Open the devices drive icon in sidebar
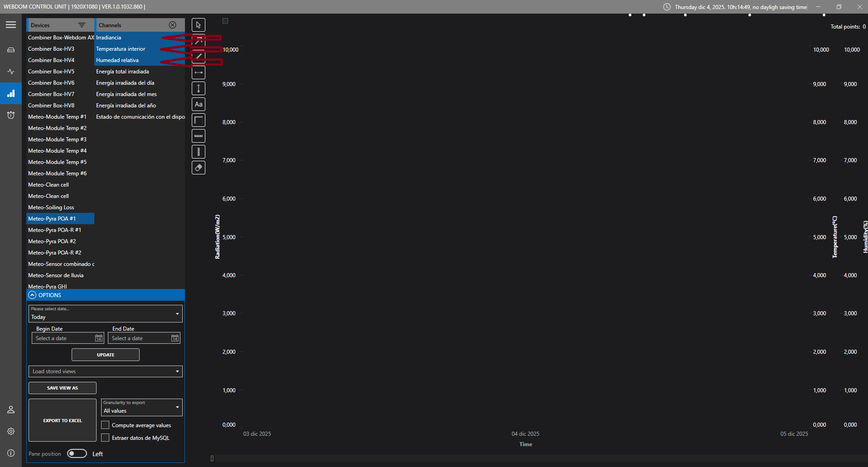 click(x=11, y=49)
